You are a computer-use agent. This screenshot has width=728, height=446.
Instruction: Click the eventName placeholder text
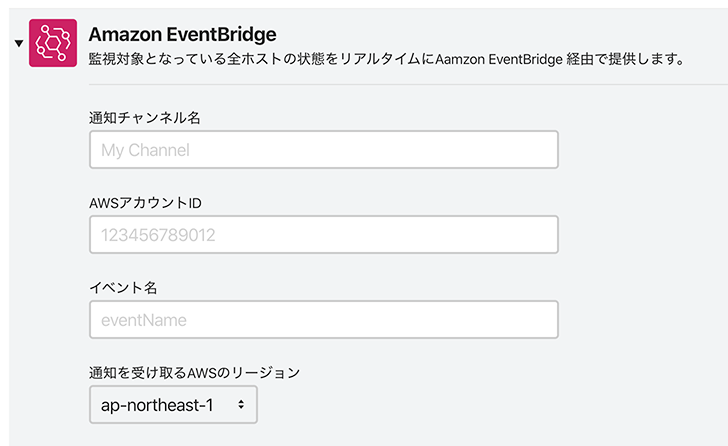coord(144,320)
